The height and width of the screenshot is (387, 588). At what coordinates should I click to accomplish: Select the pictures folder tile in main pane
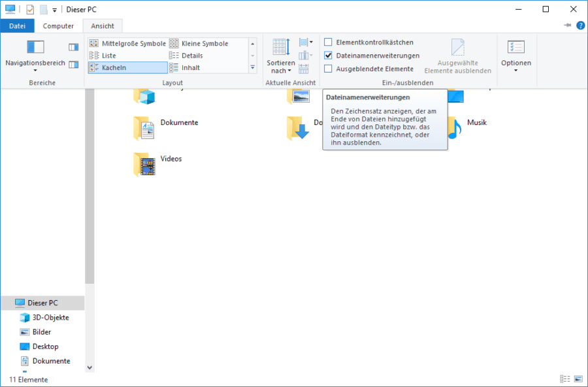[x=299, y=97]
